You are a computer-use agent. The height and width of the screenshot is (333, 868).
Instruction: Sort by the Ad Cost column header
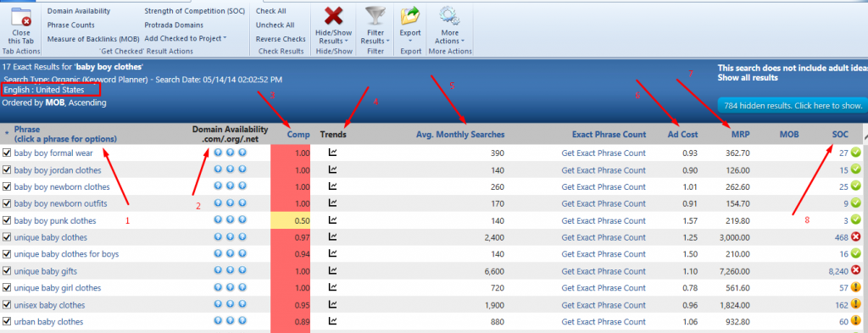coord(682,135)
